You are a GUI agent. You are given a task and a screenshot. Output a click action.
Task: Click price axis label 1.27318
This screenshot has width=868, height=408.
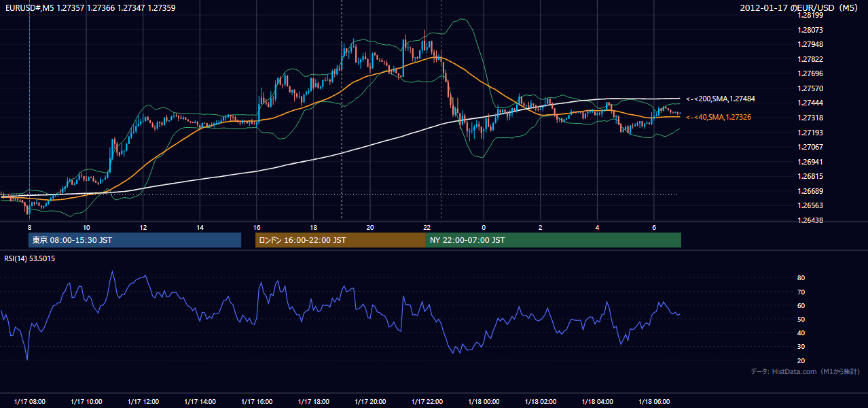[811, 118]
